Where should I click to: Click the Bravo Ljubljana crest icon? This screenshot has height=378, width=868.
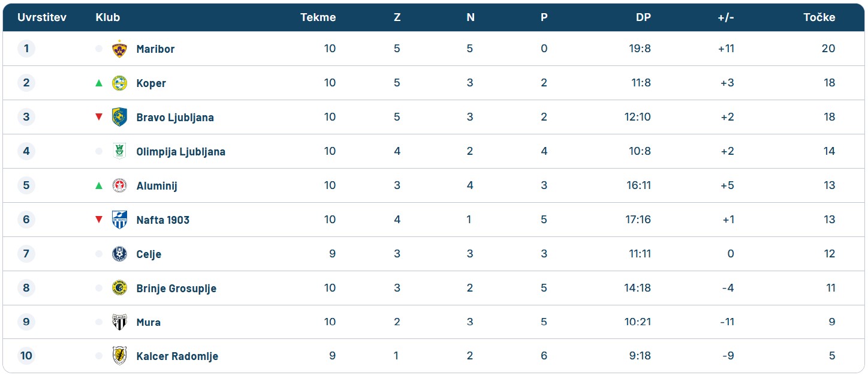click(120, 117)
